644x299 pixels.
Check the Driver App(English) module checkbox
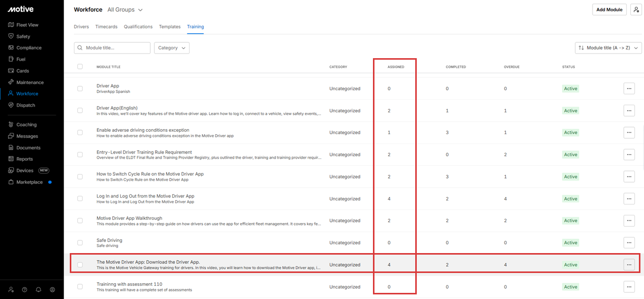(x=80, y=111)
